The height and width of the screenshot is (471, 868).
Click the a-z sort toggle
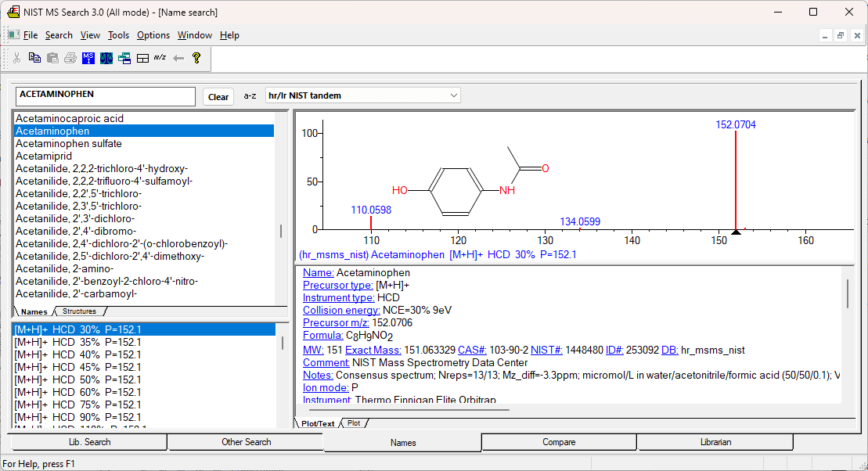[x=250, y=95]
